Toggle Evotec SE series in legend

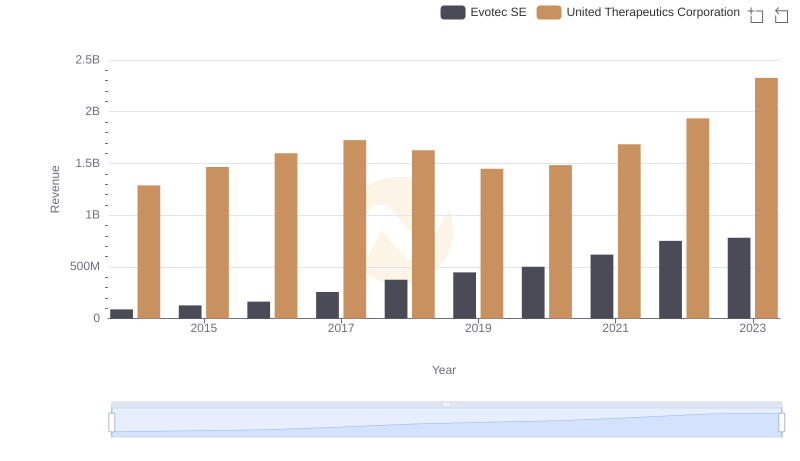tap(483, 12)
